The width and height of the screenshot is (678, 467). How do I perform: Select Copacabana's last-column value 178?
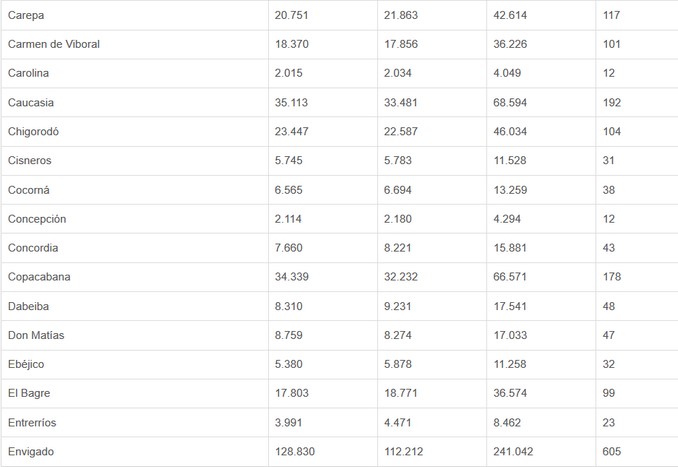pyautogui.click(x=612, y=277)
